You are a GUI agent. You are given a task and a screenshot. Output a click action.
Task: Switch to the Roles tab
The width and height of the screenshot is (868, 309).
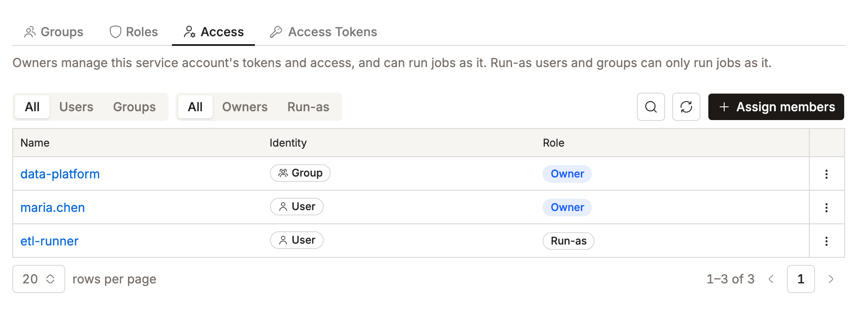(x=134, y=32)
